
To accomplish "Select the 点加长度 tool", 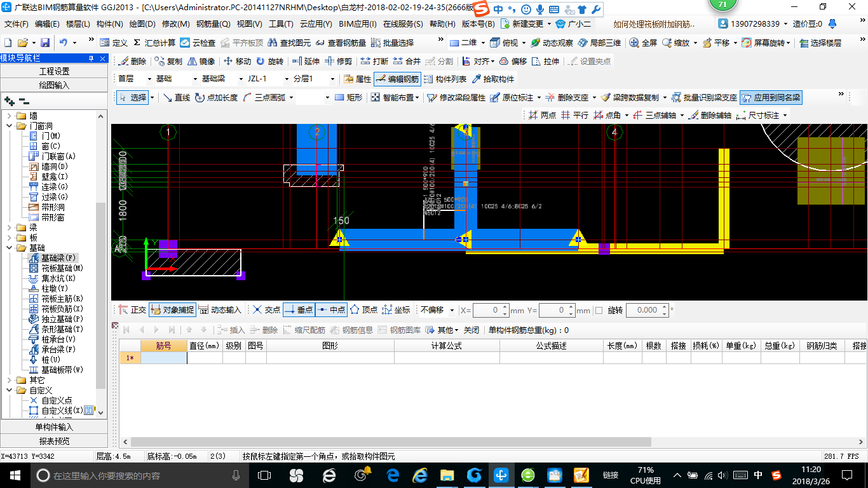I will pyautogui.click(x=216, y=98).
